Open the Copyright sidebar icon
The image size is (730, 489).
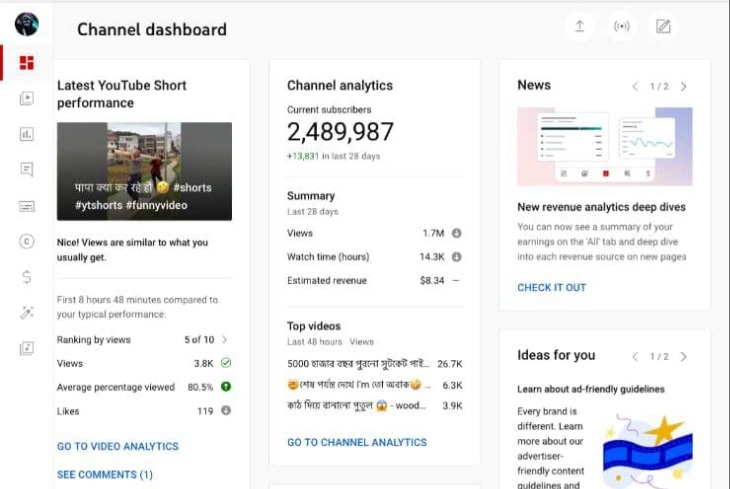pyautogui.click(x=27, y=241)
